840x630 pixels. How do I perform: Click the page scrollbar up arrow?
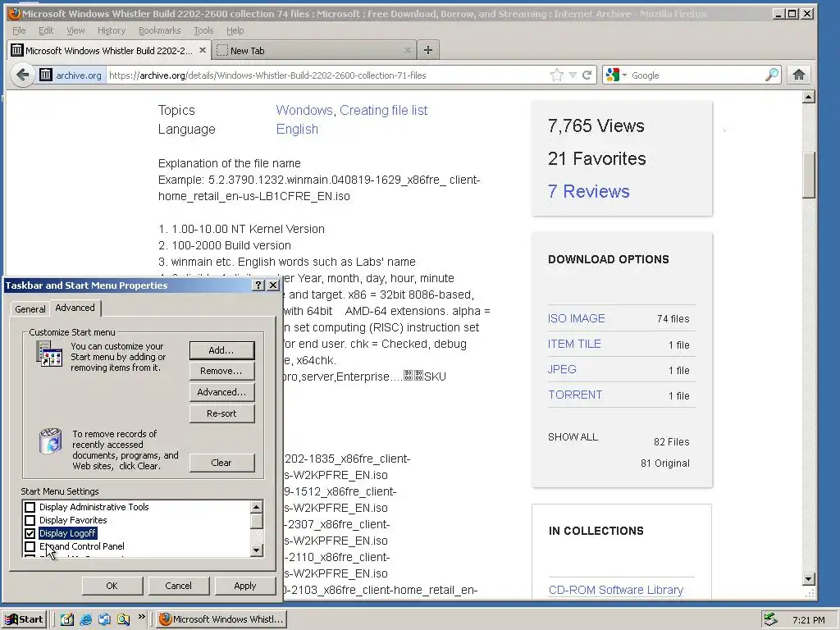click(809, 98)
